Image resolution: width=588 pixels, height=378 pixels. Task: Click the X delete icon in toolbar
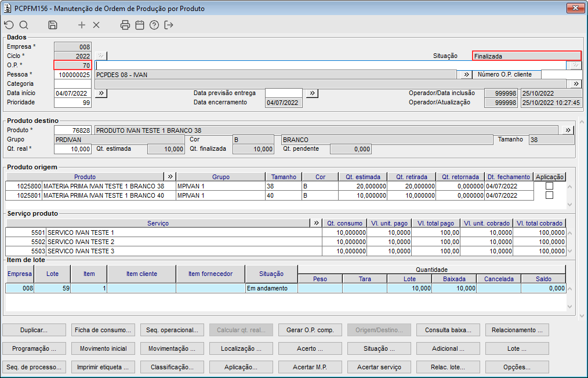click(96, 25)
